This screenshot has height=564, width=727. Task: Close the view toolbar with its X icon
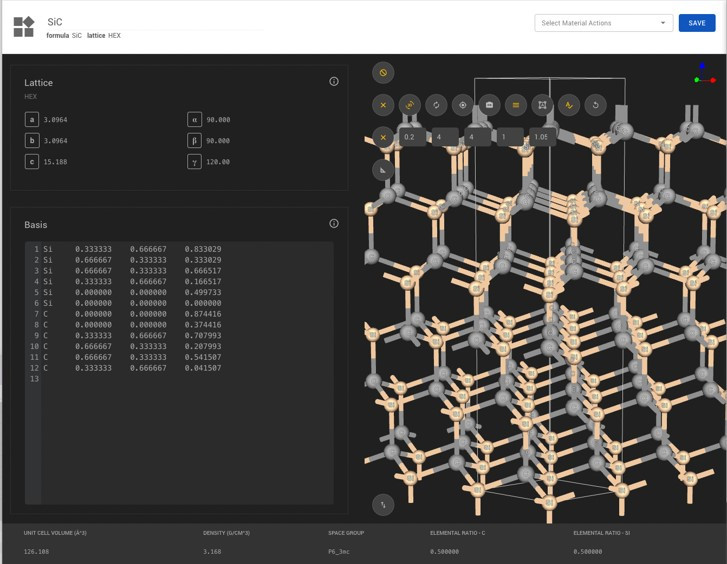pyautogui.click(x=383, y=105)
